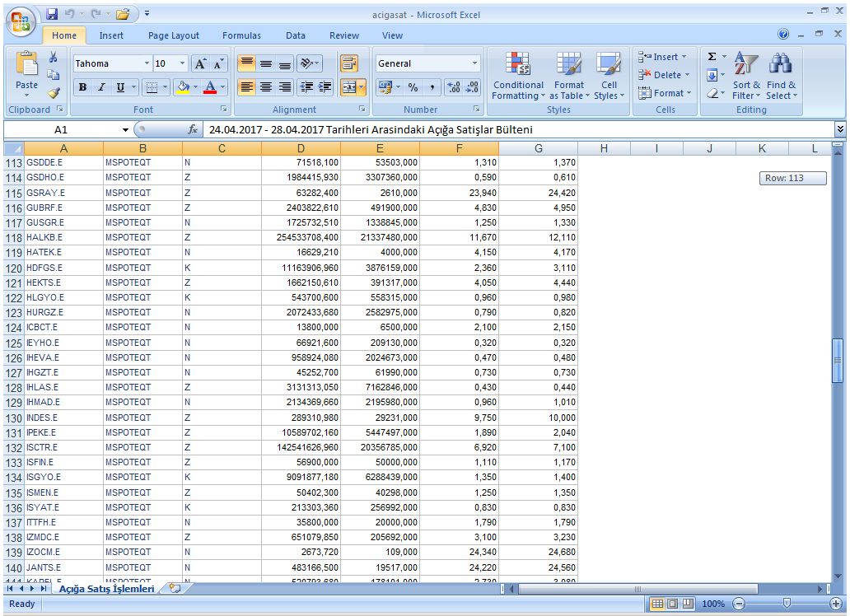Click Format cells button
The image size is (850, 616).
coord(665,93)
